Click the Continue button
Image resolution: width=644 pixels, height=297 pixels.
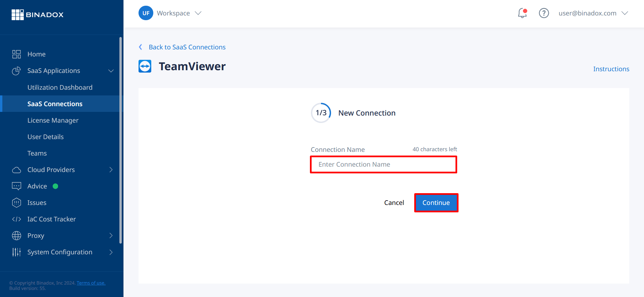436,203
